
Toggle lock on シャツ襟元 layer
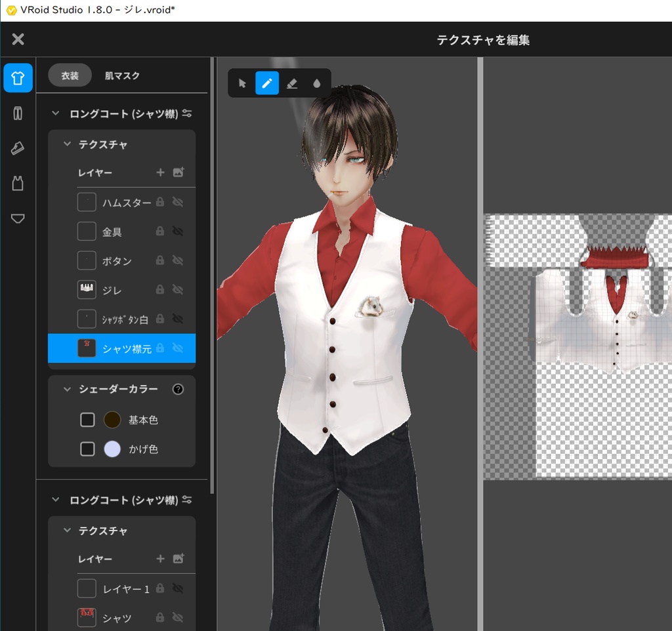[160, 348]
